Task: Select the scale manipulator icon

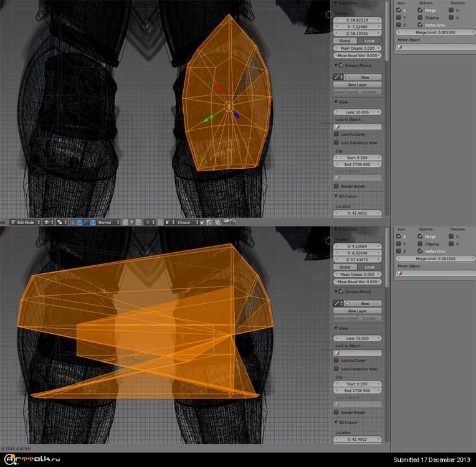Action: (x=93, y=222)
